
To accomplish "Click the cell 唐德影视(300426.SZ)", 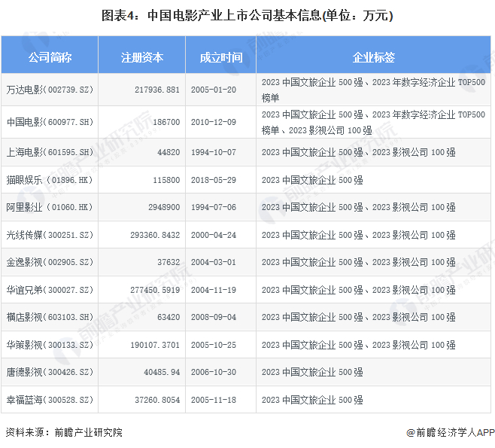I will (x=50, y=372).
